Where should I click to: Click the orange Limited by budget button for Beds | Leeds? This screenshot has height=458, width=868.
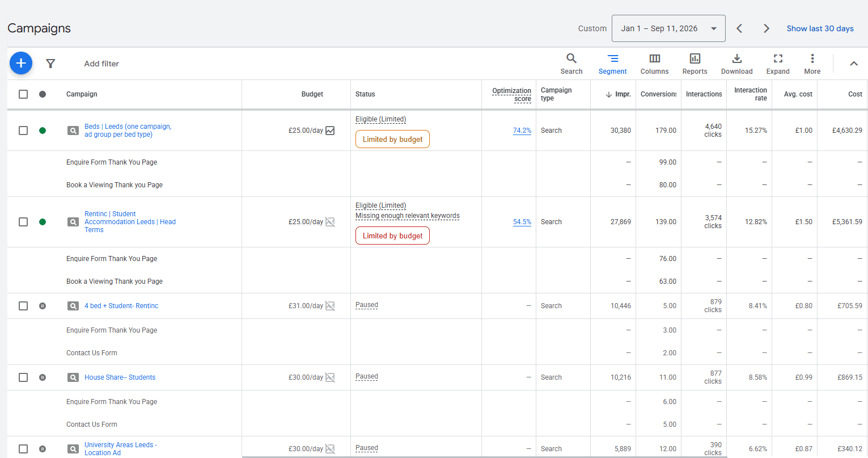pyautogui.click(x=392, y=139)
